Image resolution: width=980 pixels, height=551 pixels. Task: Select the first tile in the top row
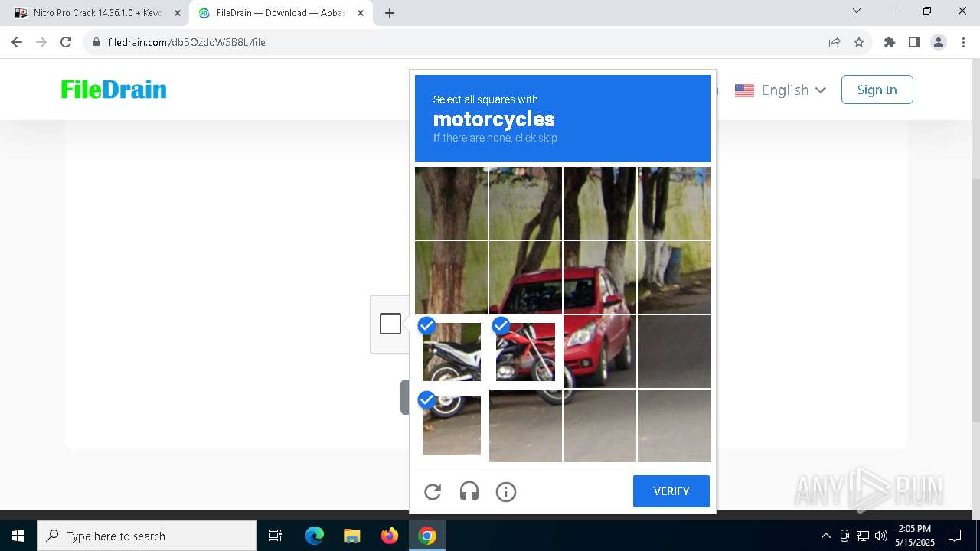[451, 203]
